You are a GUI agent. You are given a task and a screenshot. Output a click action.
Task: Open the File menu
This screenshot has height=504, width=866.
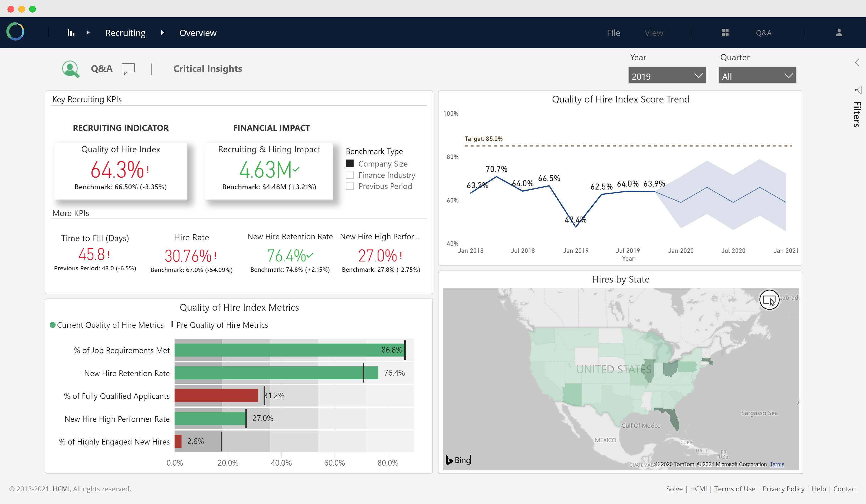tap(614, 33)
